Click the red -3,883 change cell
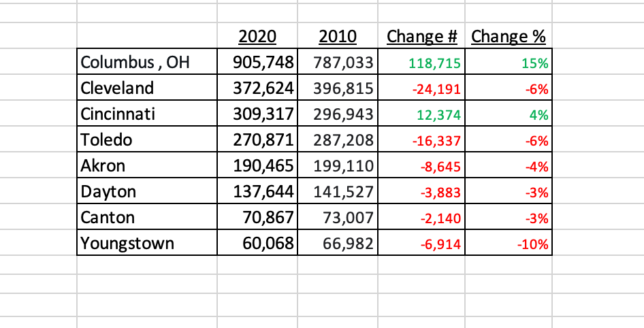 coord(422,191)
